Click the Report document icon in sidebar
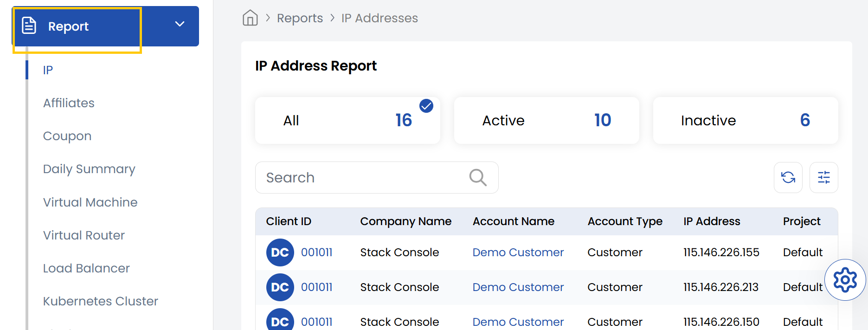 click(x=29, y=26)
